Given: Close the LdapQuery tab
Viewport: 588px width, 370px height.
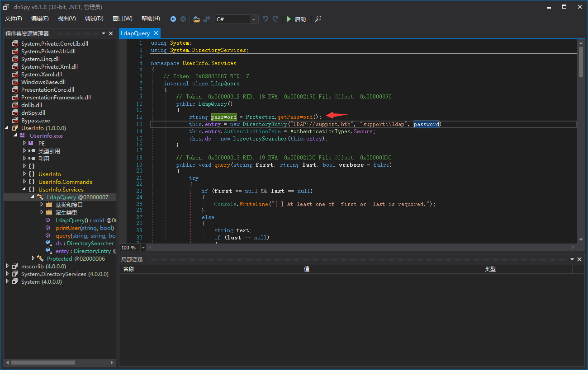Looking at the screenshot, I should coord(156,33).
